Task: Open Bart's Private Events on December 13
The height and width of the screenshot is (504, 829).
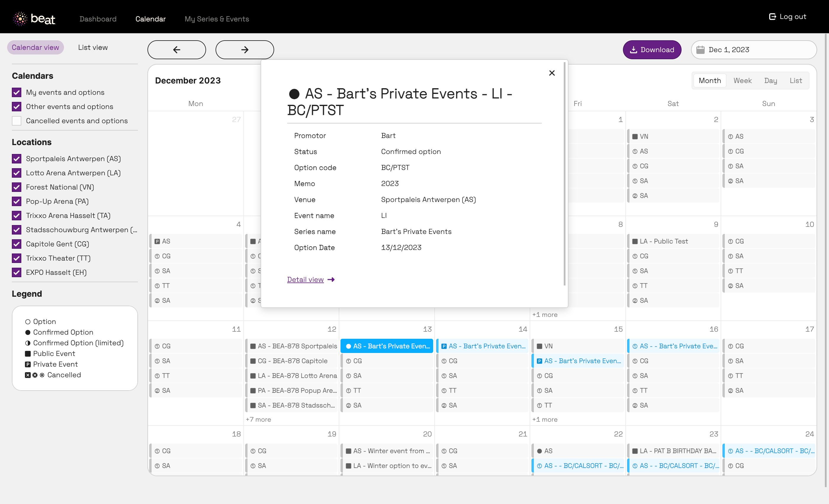Action: (x=387, y=346)
